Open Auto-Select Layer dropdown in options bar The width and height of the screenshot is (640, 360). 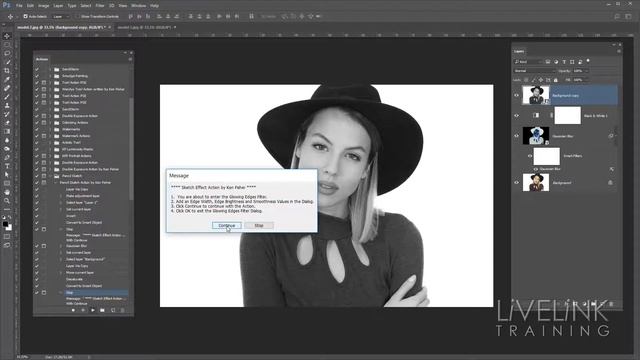[x=61, y=17]
